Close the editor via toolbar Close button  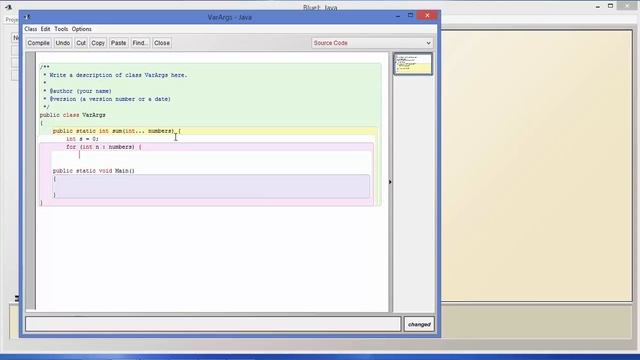tap(162, 43)
